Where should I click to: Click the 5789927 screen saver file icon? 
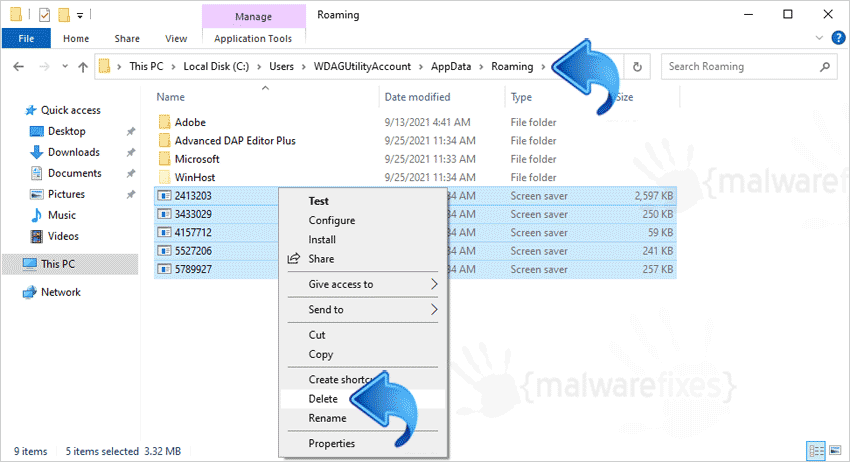(x=164, y=270)
